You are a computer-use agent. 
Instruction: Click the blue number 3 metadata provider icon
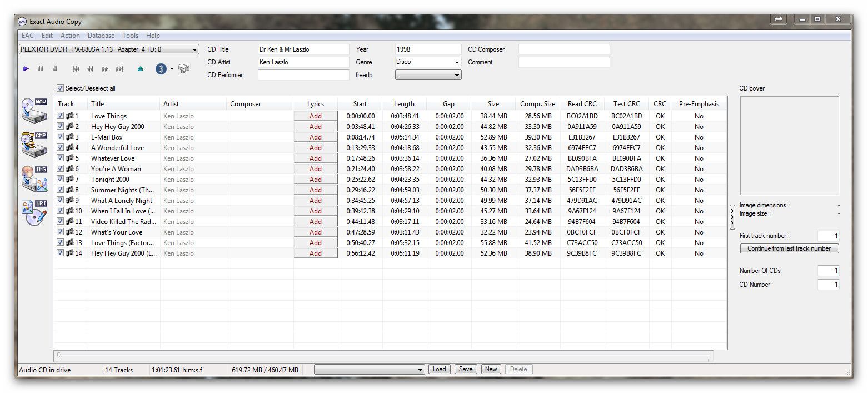pos(161,69)
